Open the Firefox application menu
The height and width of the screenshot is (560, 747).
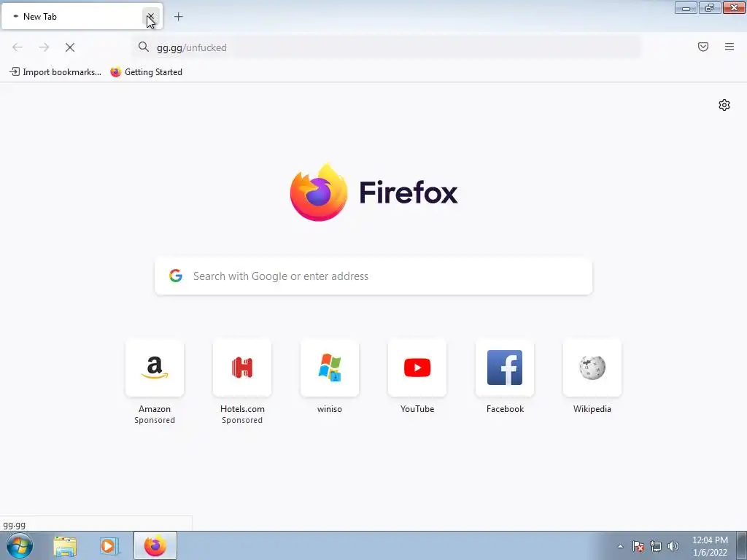pyautogui.click(x=729, y=47)
